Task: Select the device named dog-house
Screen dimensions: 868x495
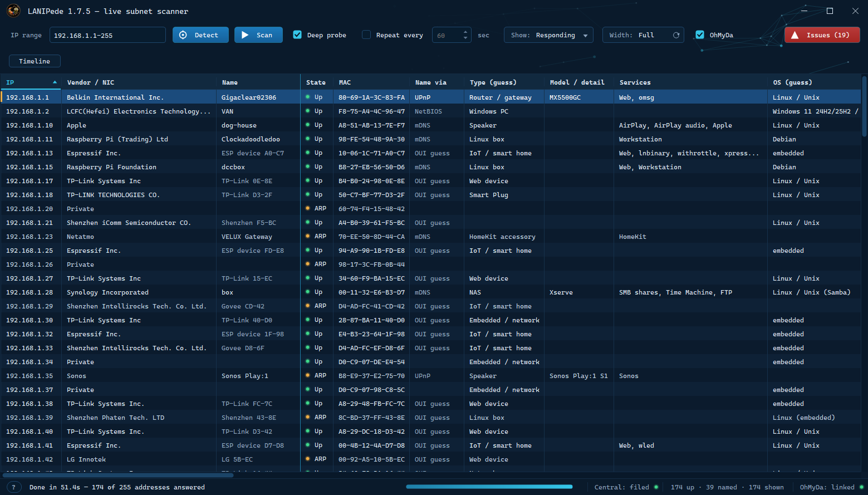Action: pyautogui.click(x=258, y=125)
